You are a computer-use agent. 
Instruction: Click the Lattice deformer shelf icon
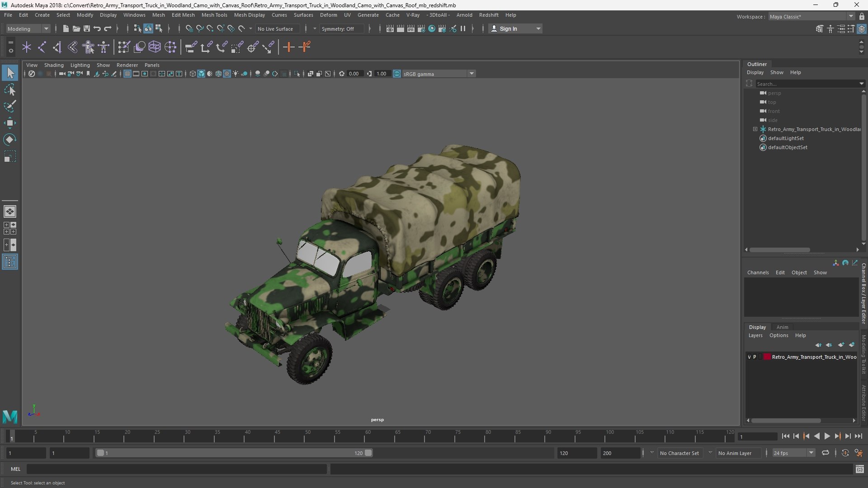155,47
